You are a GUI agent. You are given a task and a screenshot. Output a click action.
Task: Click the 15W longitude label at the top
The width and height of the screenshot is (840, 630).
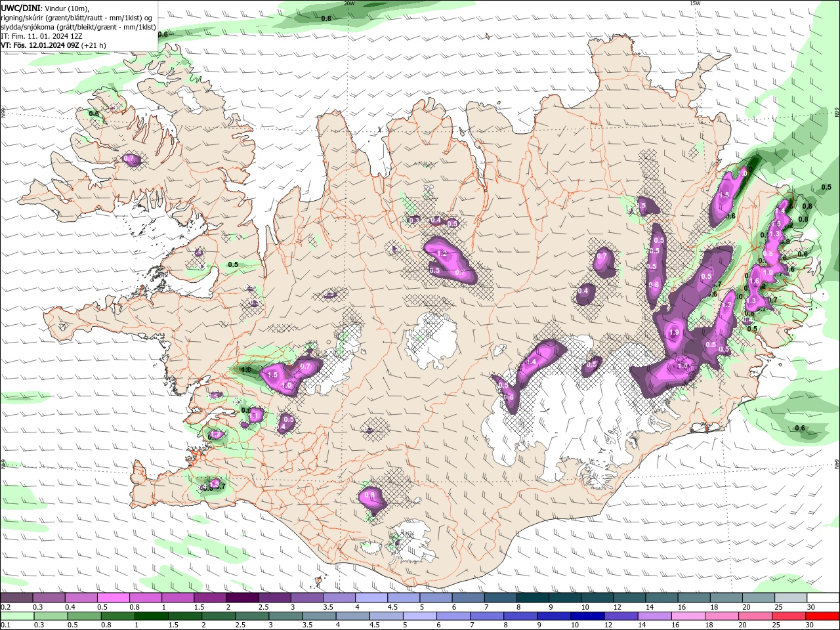[x=695, y=3]
